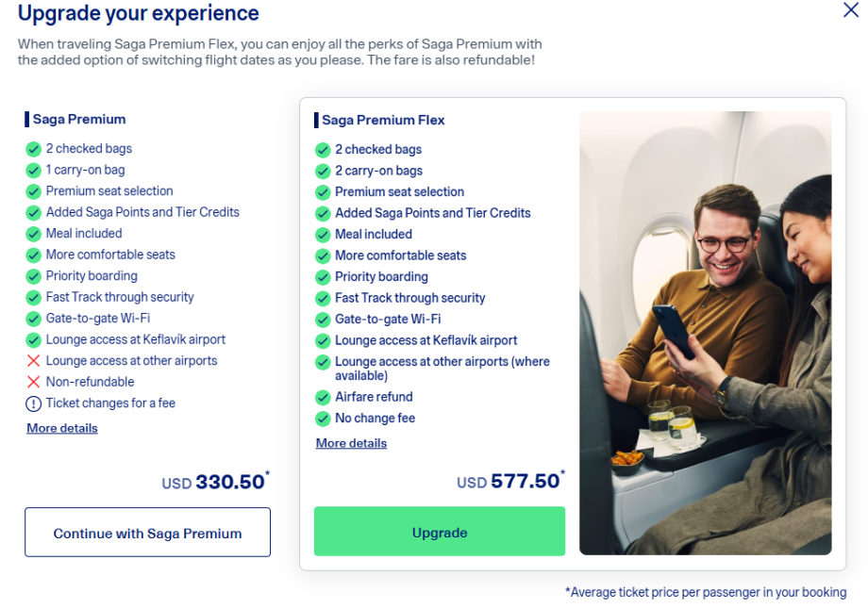Click green check beside Saga Premium 2 checked bags
This screenshot has height=609, width=868.
[x=34, y=149]
